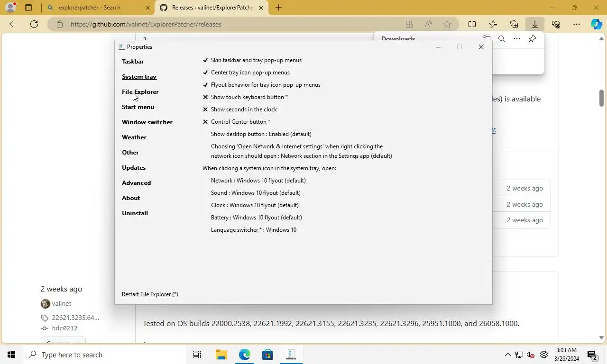This screenshot has width=607, height=364.
Task: Open the About section in Properties
Action: 131,198
